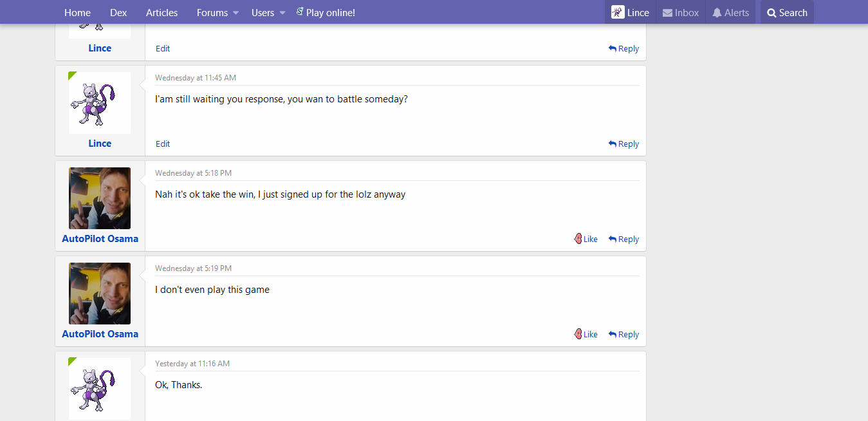Open the Articles menu item
The width and height of the screenshot is (868, 421).
click(162, 13)
